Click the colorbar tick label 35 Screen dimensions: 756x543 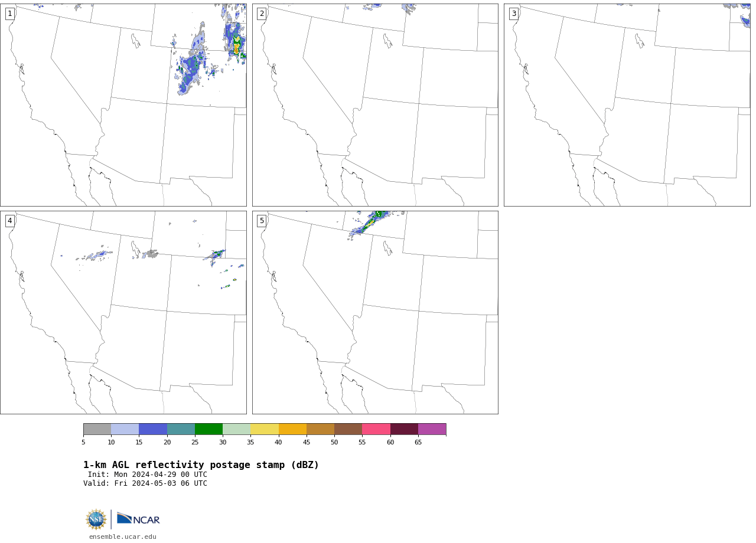click(x=250, y=442)
